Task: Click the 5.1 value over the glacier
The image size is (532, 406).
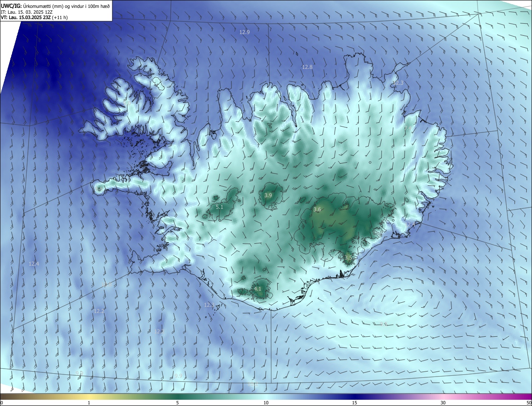Action: pyautogui.click(x=220, y=207)
